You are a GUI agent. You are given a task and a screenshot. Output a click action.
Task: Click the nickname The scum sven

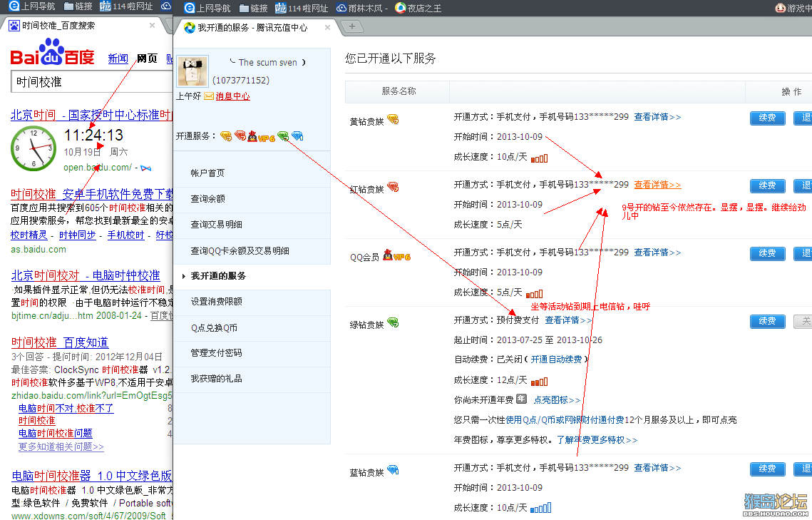point(268,62)
